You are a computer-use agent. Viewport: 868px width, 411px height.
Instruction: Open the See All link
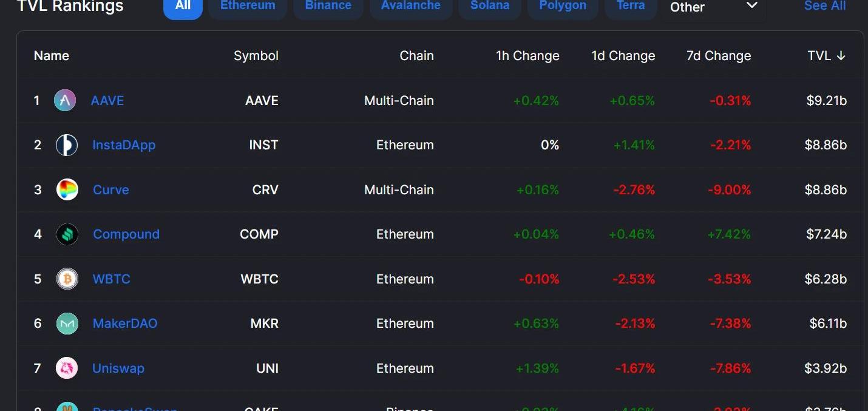click(825, 6)
